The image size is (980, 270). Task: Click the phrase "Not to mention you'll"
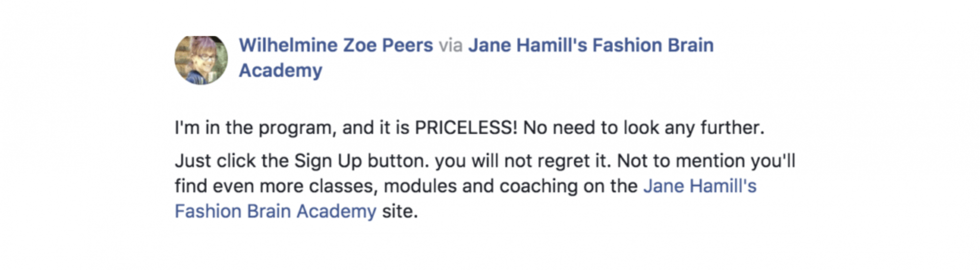click(x=706, y=161)
